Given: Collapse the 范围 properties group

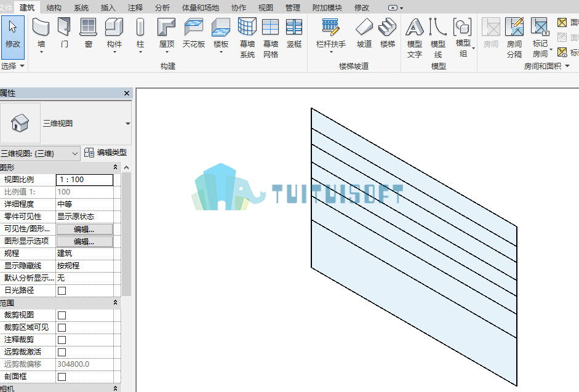Looking at the screenshot, I should (x=115, y=303).
